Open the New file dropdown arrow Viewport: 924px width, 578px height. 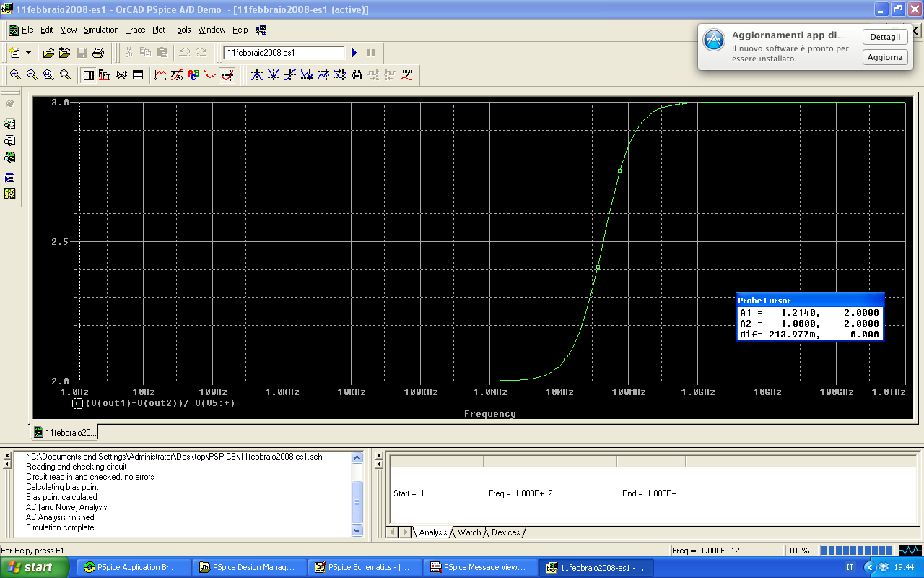(28, 53)
